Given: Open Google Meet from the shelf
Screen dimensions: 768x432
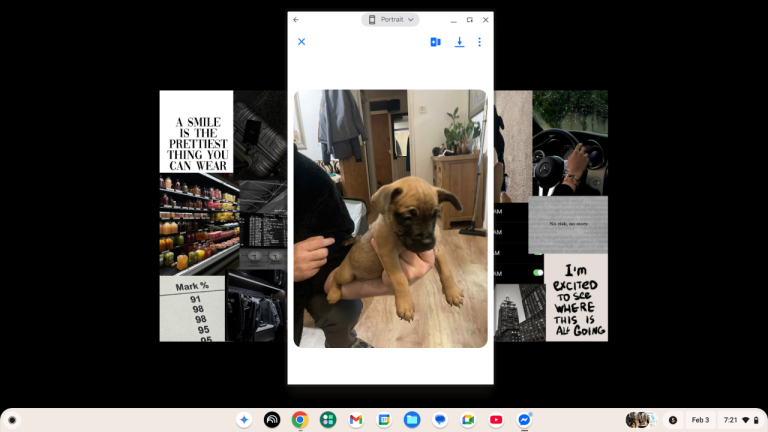Looking at the screenshot, I should pos(467,420).
